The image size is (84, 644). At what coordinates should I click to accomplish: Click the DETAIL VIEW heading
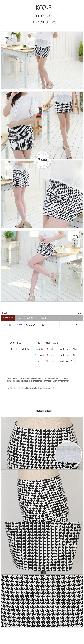click(43, 411)
